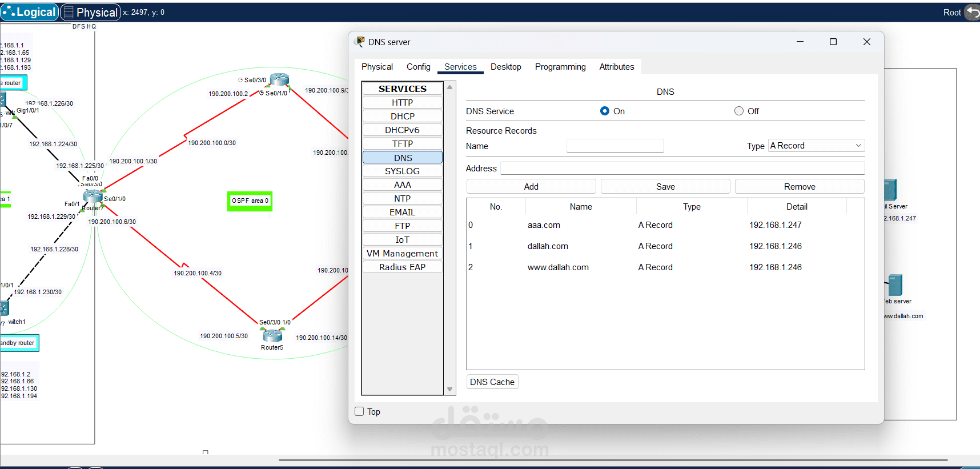Select Radius EAP service
The image size is (980, 469).
403,267
